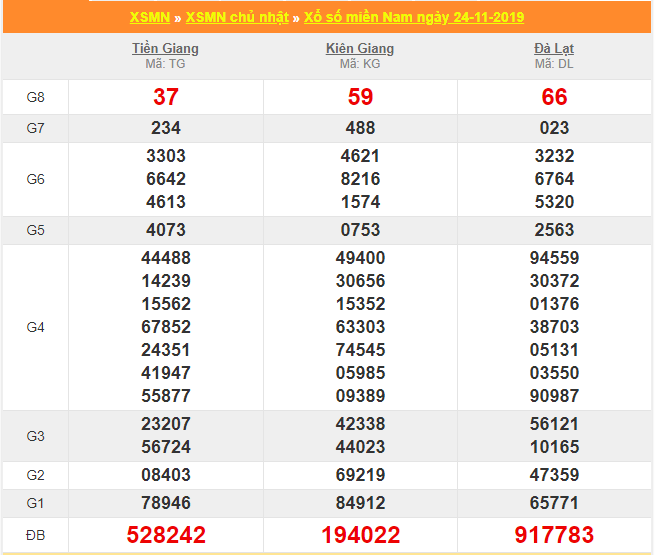The image size is (655, 555).
Task: Open the Kiên Giang province link
Action: coord(360,48)
